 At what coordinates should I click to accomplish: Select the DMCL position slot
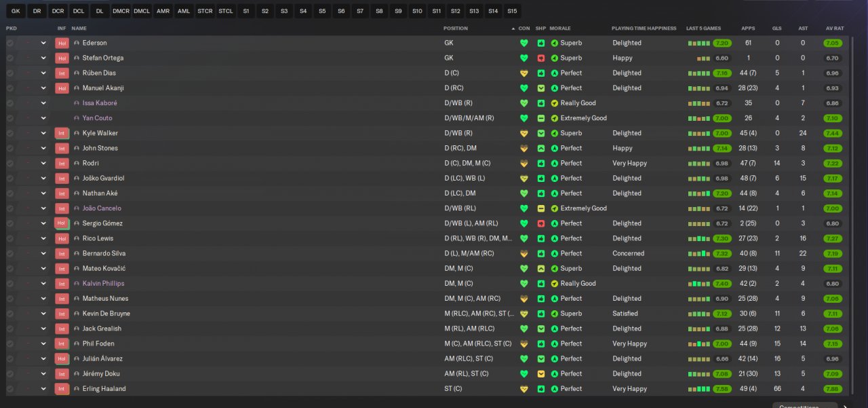click(x=142, y=11)
